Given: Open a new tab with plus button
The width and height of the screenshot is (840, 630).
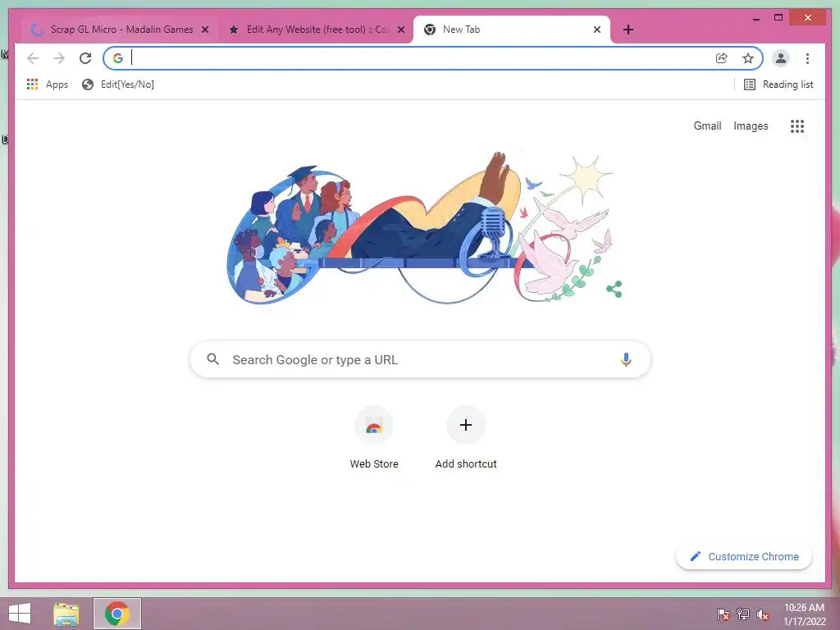Looking at the screenshot, I should (628, 30).
